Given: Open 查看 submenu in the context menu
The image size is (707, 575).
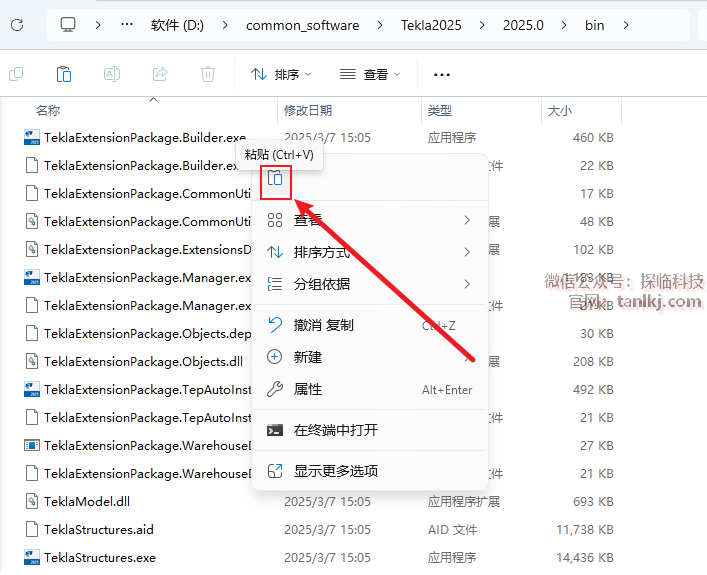Looking at the screenshot, I should point(370,220).
